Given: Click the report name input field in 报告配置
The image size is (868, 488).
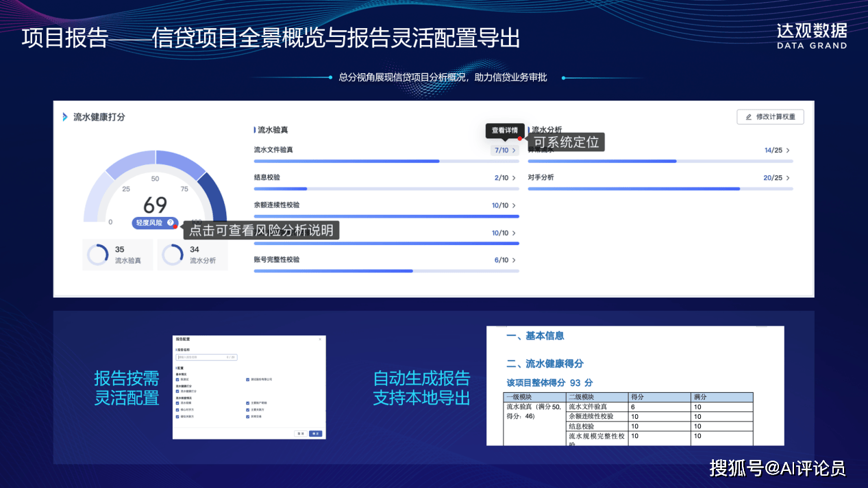Looking at the screenshot, I should pos(206,357).
